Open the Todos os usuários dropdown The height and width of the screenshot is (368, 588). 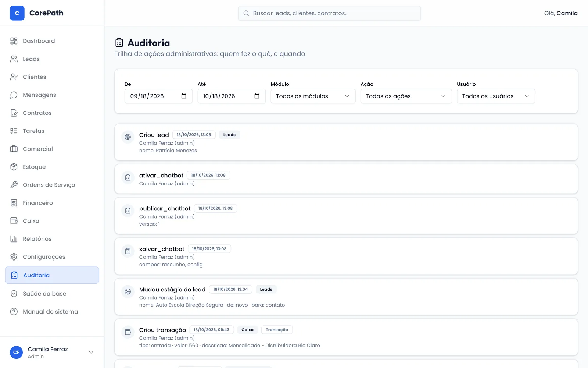point(496,96)
